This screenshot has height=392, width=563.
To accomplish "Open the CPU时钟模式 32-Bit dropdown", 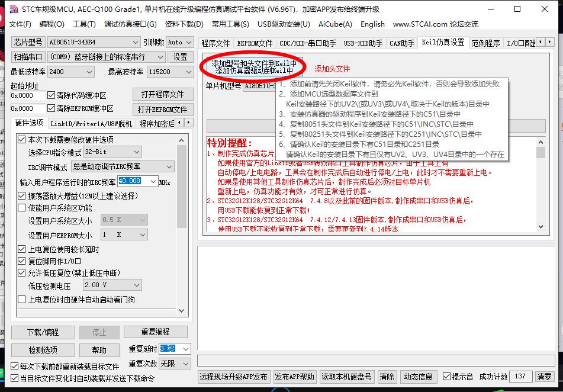I will [137, 152].
